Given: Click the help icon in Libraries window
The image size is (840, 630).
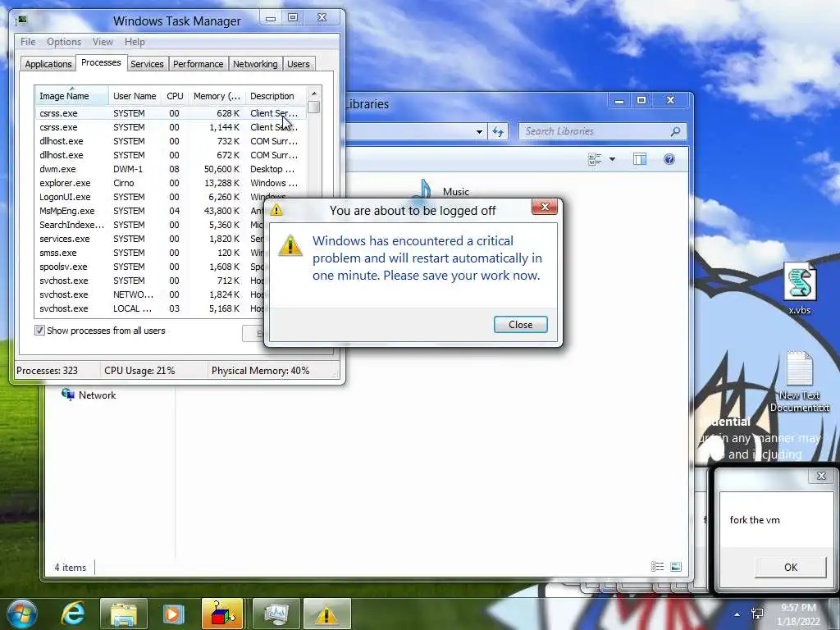Looking at the screenshot, I should (x=669, y=159).
